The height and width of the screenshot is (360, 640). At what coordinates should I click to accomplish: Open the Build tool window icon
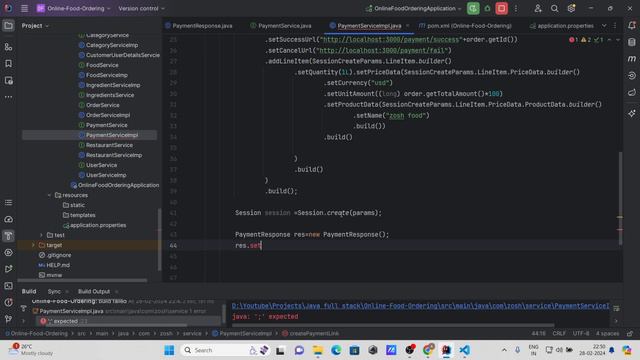[8, 236]
